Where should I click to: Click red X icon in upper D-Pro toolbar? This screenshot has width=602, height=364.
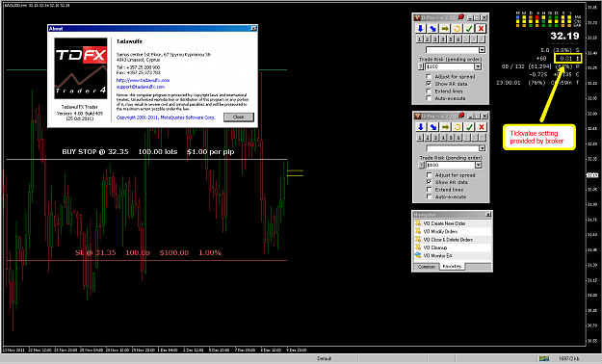pyautogui.click(x=481, y=29)
